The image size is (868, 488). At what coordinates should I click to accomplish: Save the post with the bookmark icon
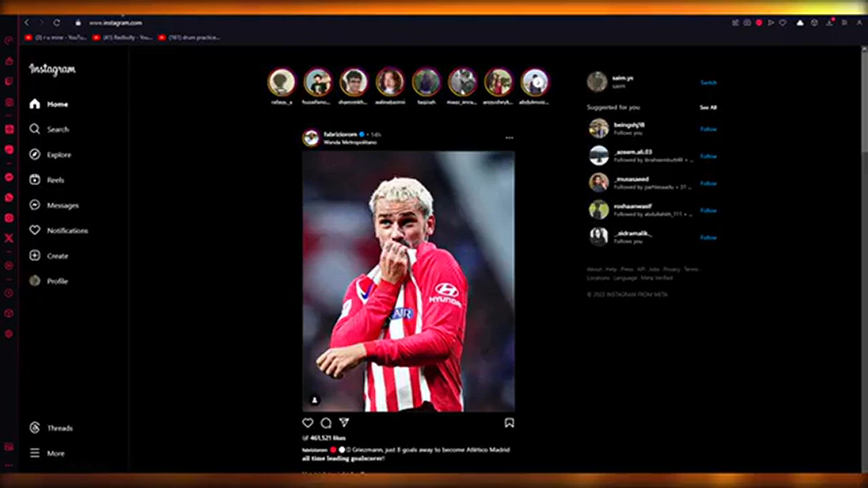pyautogui.click(x=509, y=423)
